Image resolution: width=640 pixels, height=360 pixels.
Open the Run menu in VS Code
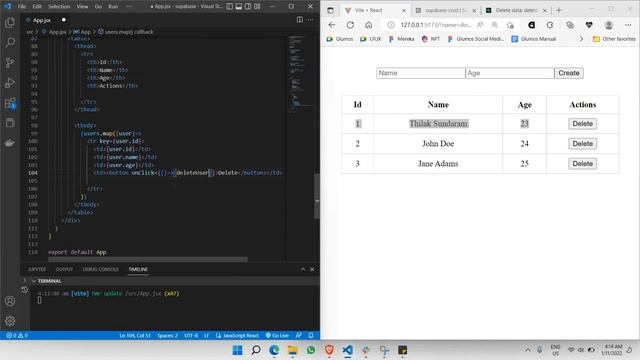pyautogui.click(x=113, y=7)
